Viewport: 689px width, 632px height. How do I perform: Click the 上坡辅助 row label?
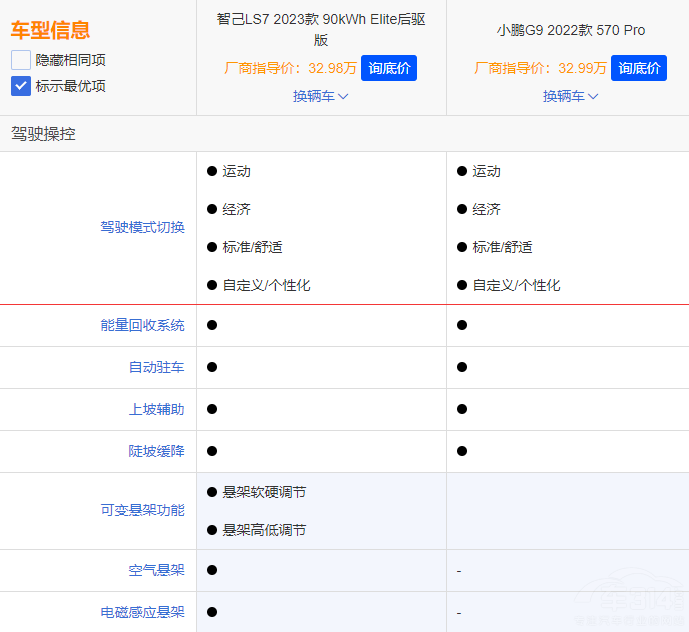pos(156,409)
